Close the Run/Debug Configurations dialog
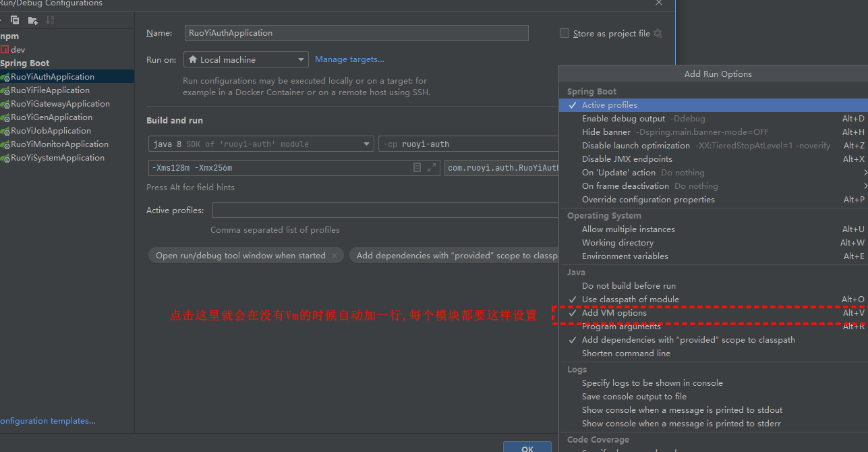 (x=659, y=3)
